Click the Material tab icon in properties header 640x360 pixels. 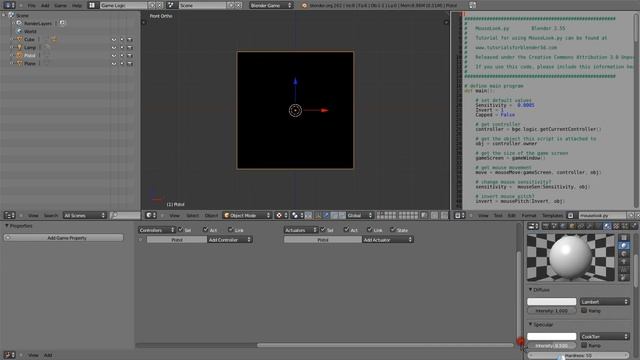[x=607, y=226]
